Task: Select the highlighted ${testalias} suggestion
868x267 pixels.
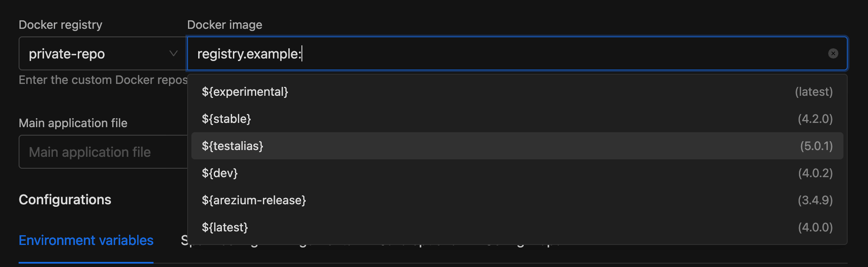Action: coord(232,146)
